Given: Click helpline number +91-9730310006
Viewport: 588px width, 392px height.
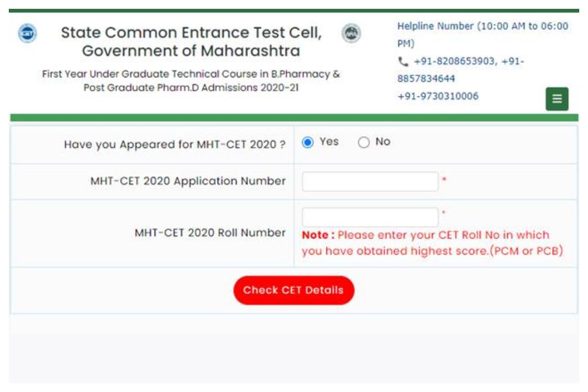Looking at the screenshot, I should 438,96.
